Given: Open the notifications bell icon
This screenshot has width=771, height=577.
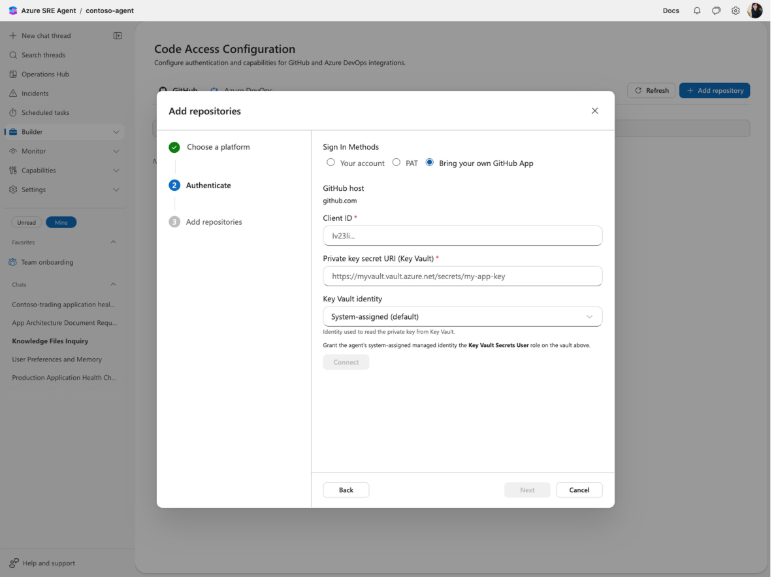Looking at the screenshot, I should [x=697, y=10].
